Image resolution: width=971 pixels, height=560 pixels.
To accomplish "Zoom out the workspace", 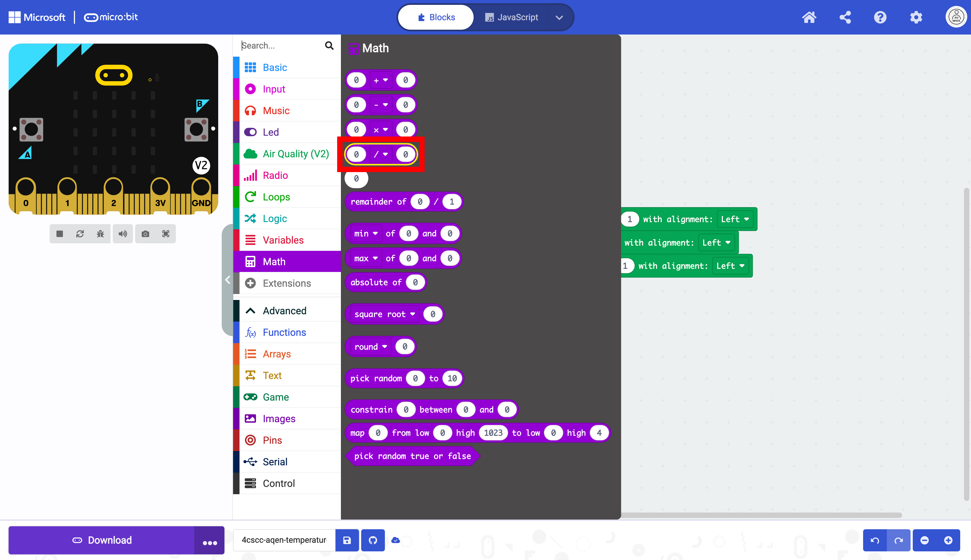I will pos(924,540).
